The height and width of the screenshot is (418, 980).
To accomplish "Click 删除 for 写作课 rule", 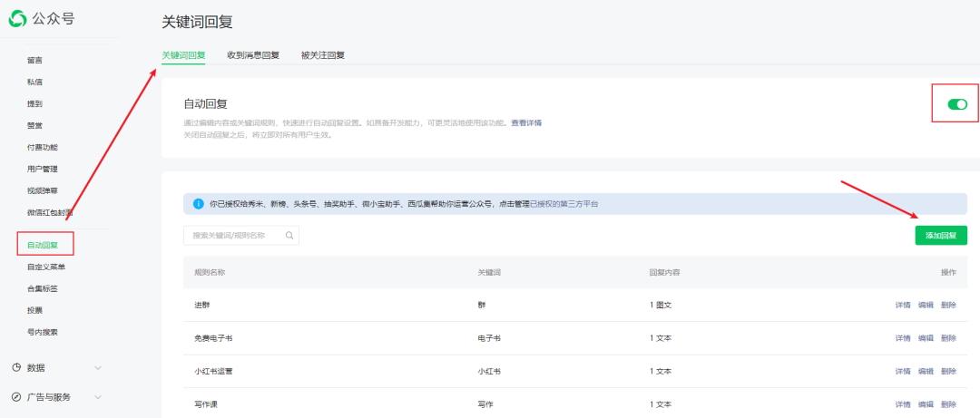I will [949, 404].
